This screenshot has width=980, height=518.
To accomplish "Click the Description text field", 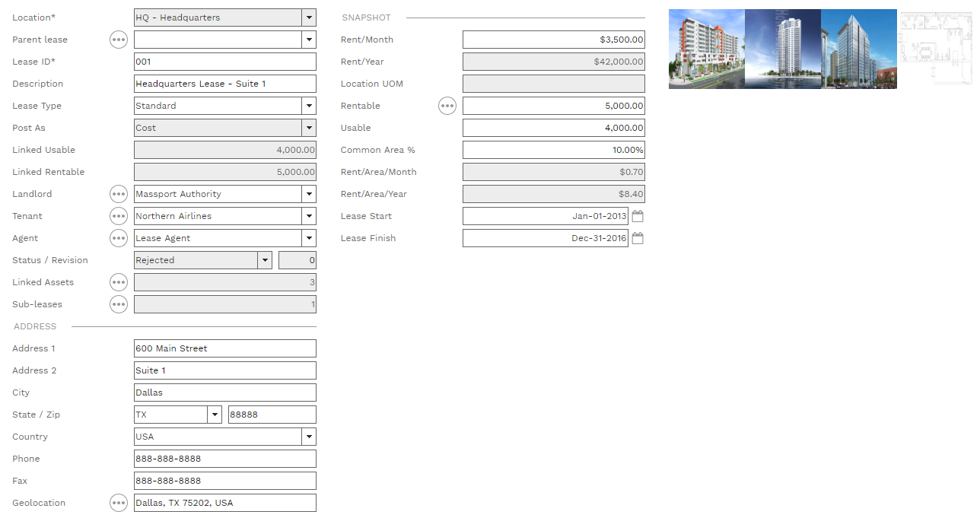I will pos(224,84).
